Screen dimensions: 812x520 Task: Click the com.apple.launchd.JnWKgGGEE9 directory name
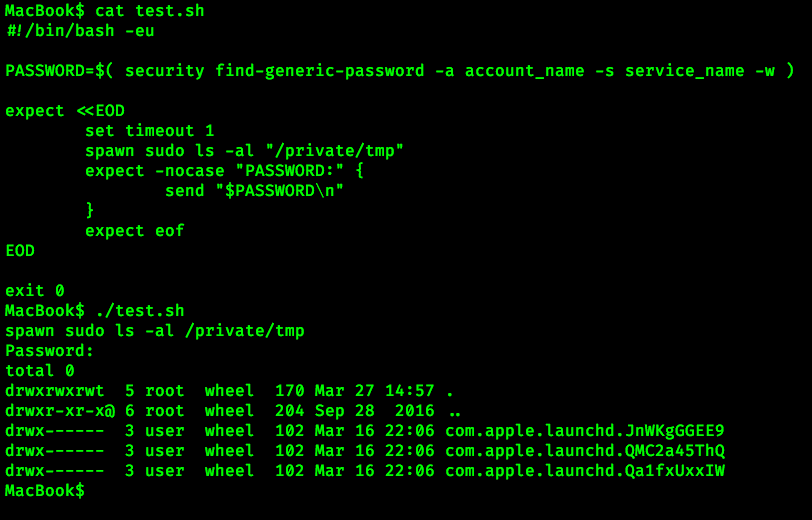coord(584,431)
